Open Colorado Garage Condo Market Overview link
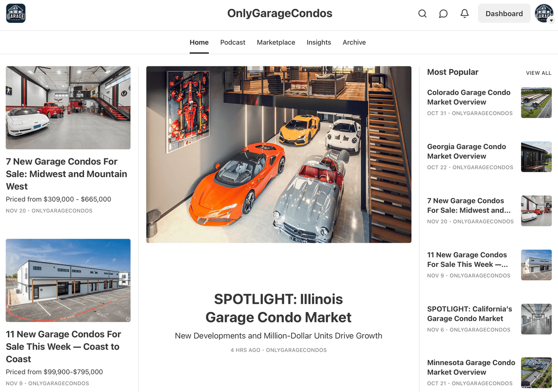This screenshot has height=392, width=558. tap(469, 97)
